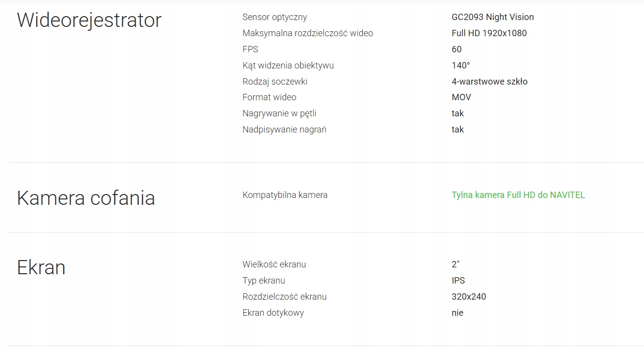Click the Sensor optyczny label
The height and width of the screenshot is (350, 644).
(275, 17)
